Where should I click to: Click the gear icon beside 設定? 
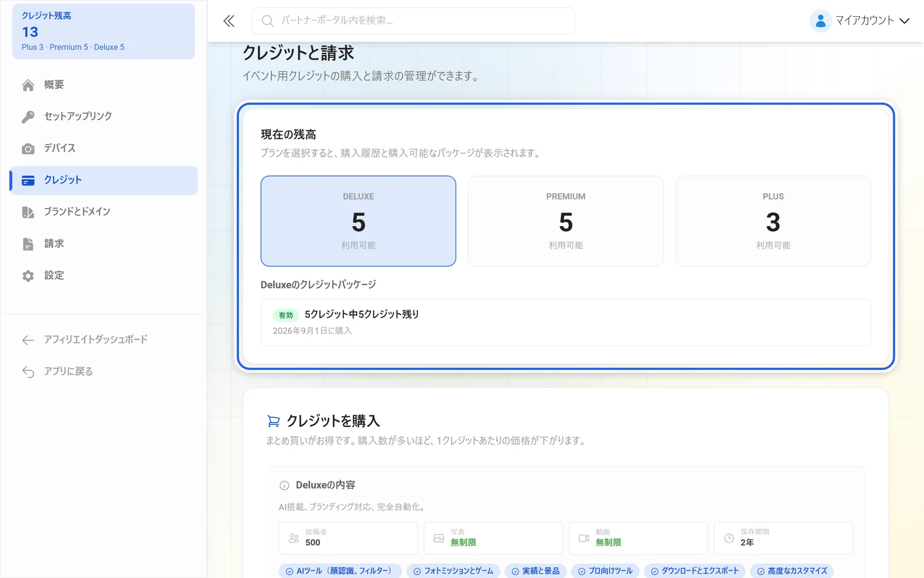tap(28, 276)
